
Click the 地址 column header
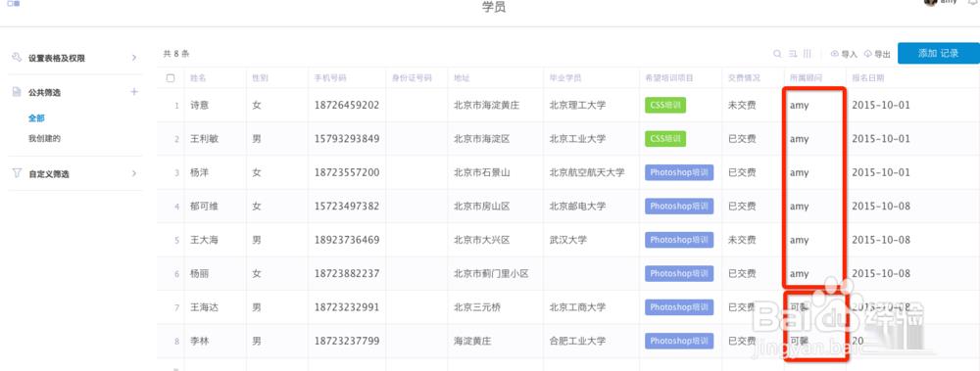point(462,78)
